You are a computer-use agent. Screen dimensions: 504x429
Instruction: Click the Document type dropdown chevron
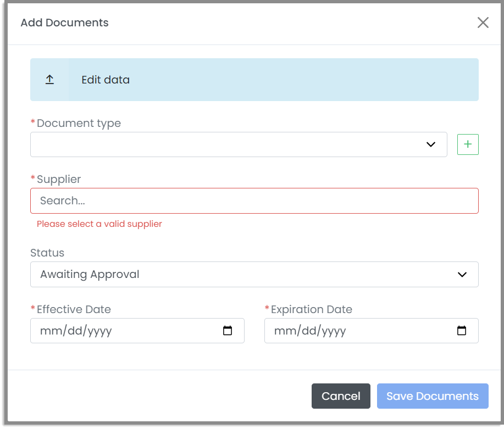click(x=431, y=144)
